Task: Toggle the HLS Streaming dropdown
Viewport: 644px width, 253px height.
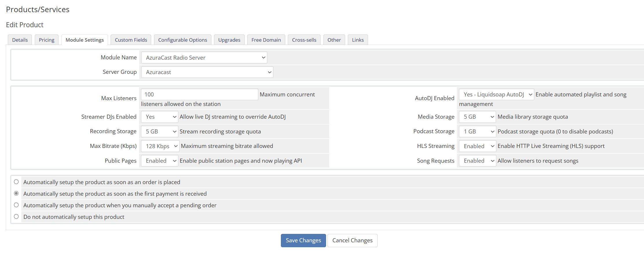Action: pyautogui.click(x=477, y=146)
